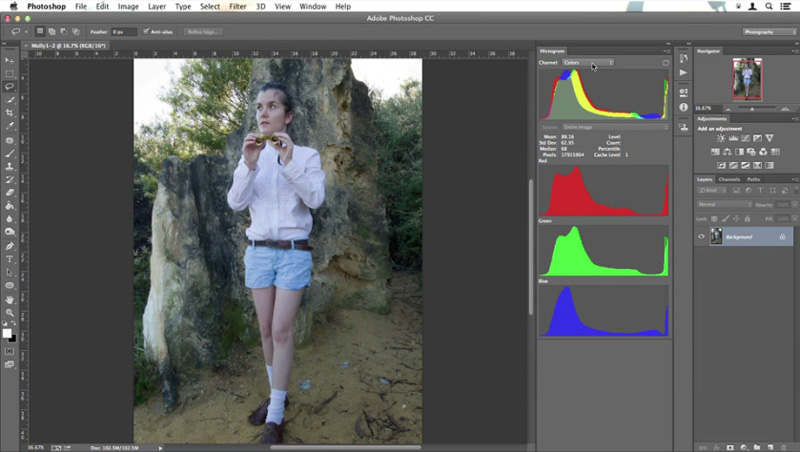This screenshot has width=800, height=452.
Task: Select the Move tool
Action: (10, 61)
